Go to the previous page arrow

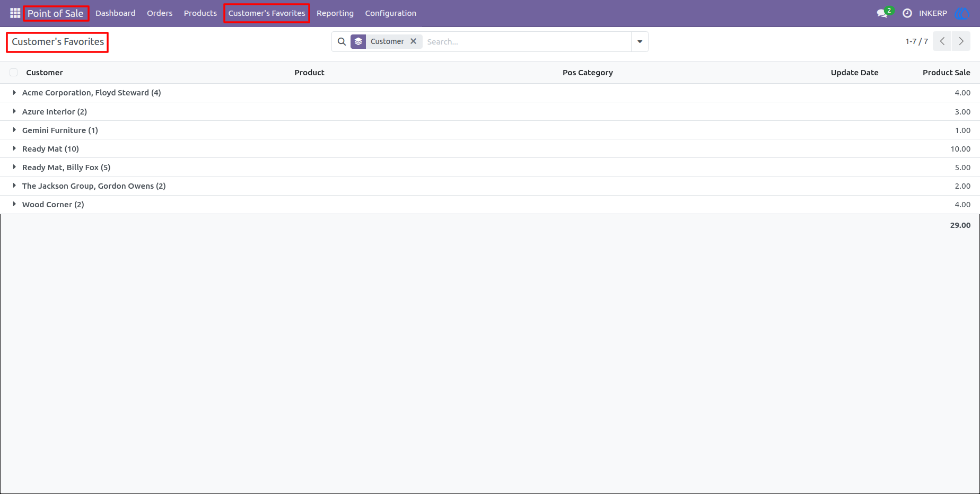pyautogui.click(x=942, y=41)
